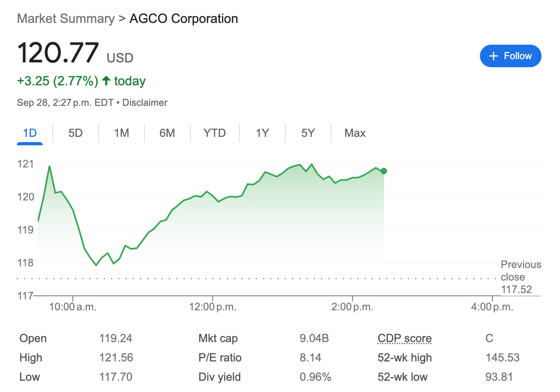Screen dimensions: 560x392
Task: Open the YTD performance view
Action: 214,133
